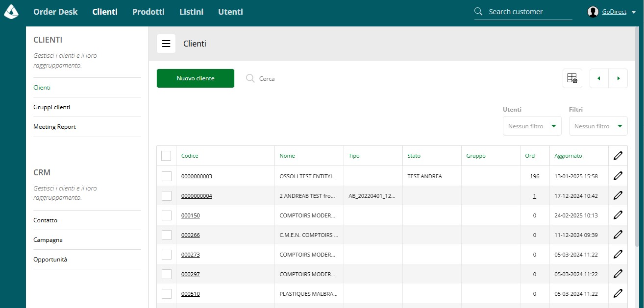Open the Listini menu item
The height and width of the screenshot is (308, 644).
pyautogui.click(x=191, y=12)
